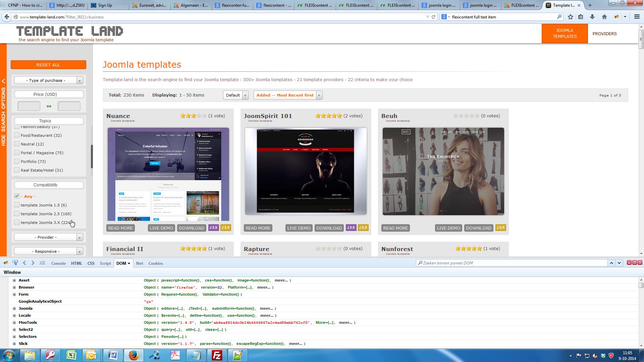
Task: Switch to Firebug Net tab
Action: [x=140, y=263]
